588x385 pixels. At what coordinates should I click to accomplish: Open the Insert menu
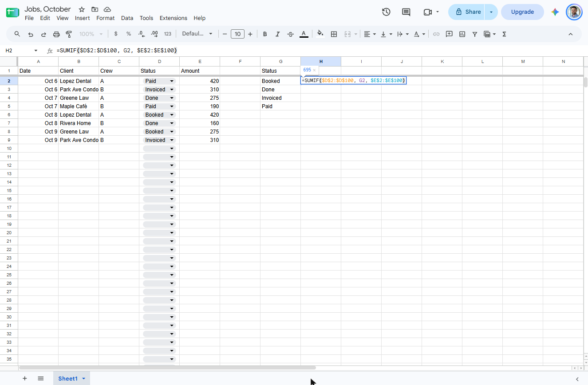(83, 18)
